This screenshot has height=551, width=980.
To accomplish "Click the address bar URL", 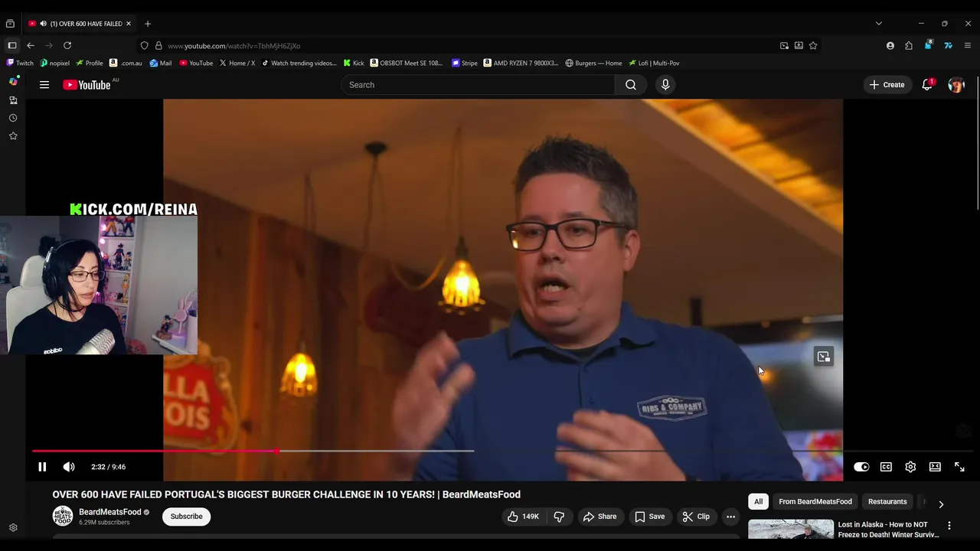I will (234, 46).
